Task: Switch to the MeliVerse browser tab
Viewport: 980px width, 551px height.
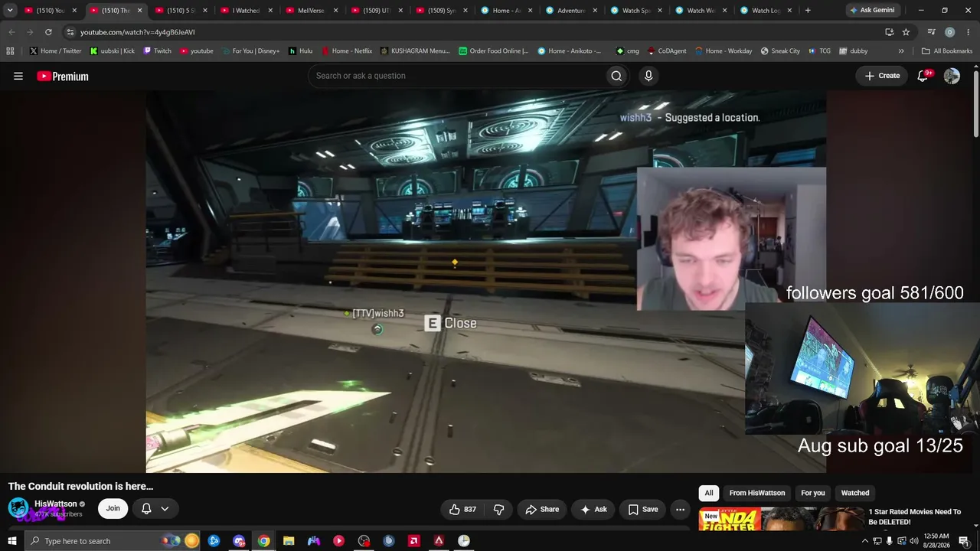Action: pos(311,11)
